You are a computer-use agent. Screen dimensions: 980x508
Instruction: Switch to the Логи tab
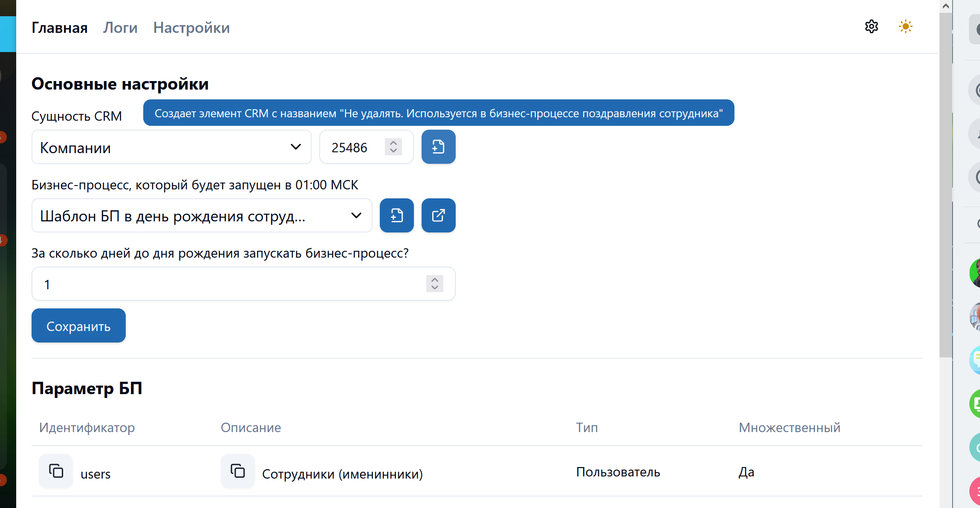(120, 28)
